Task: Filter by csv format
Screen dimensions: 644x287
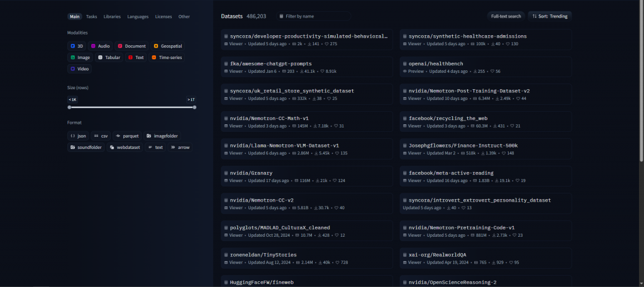Action: click(x=101, y=136)
